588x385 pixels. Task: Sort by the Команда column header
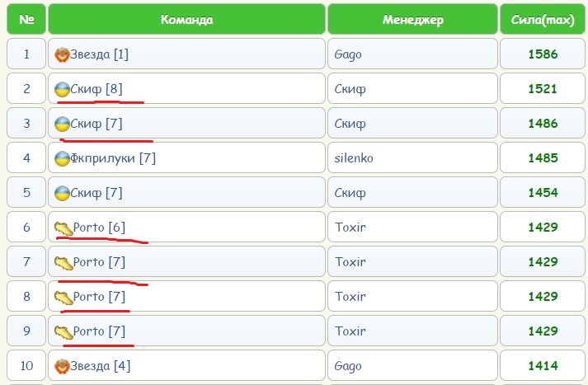[x=186, y=19]
